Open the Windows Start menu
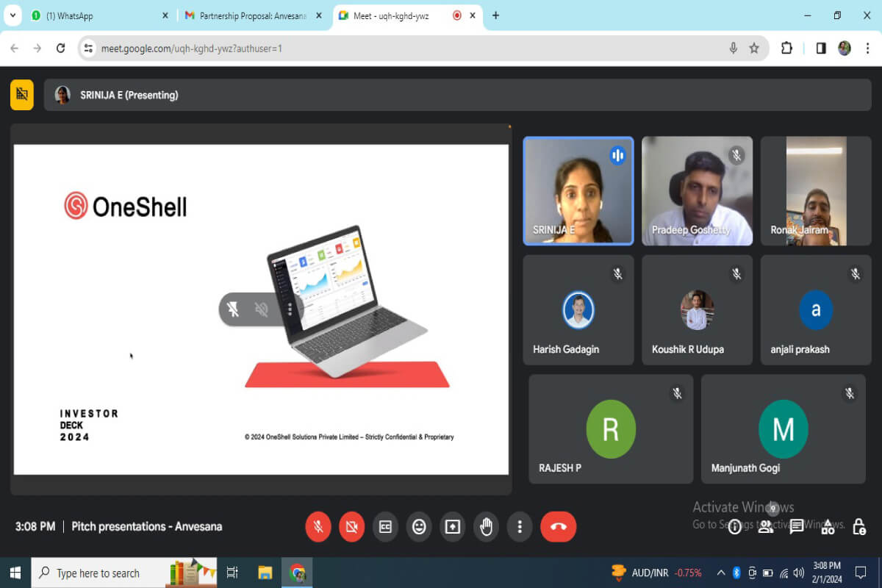 click(15, 573)
